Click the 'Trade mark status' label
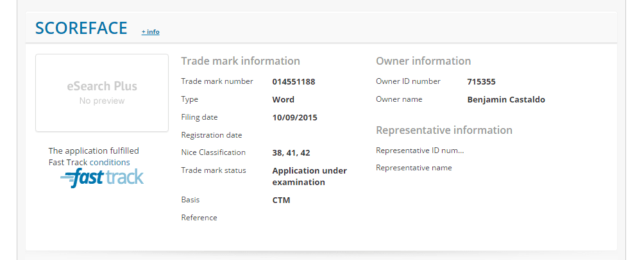644x260 pixels. (x=214, y=170)
